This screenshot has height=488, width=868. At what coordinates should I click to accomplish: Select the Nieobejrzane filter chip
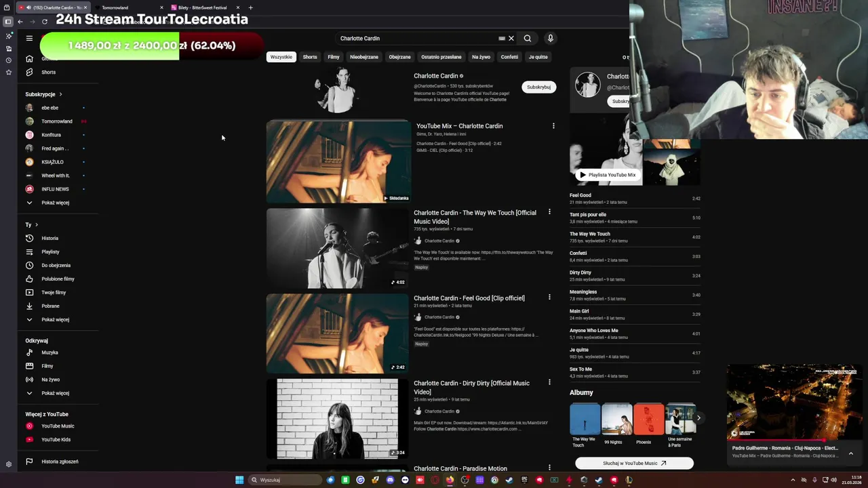pyautogui.click(x=364, y=57)
